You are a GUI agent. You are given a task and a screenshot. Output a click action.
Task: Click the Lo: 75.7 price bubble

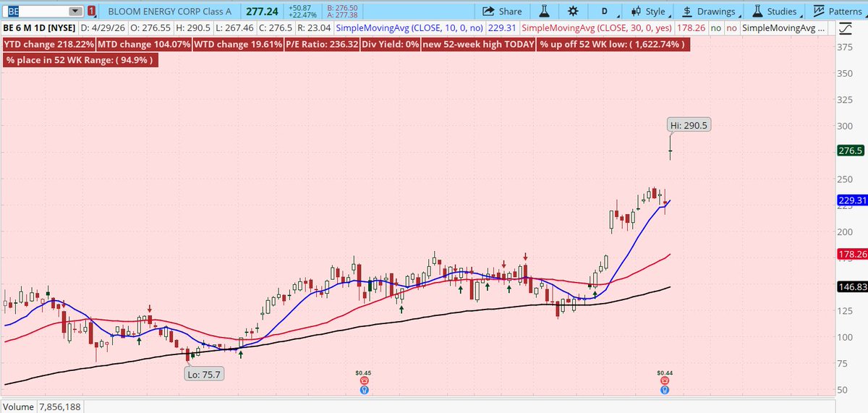coord(205,372)
